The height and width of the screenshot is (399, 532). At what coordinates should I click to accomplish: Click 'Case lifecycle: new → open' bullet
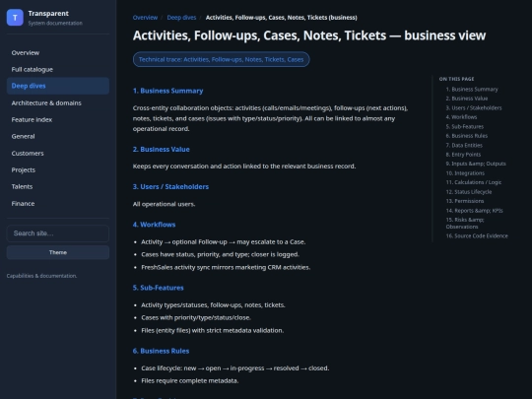pos(235,368)
